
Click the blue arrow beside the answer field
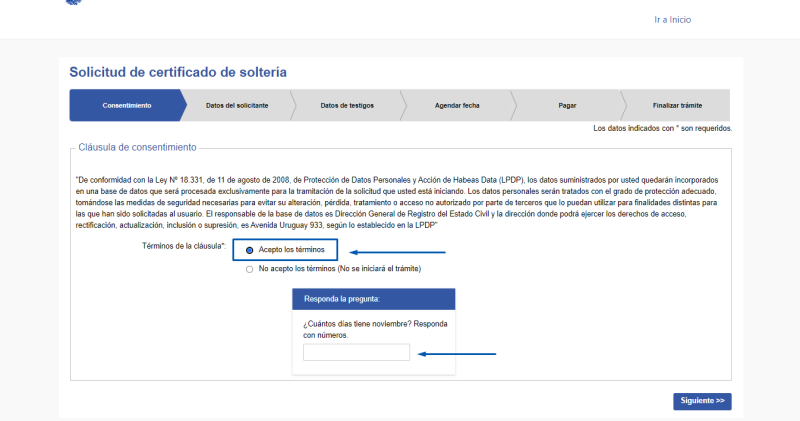click(x=457, y=353)
